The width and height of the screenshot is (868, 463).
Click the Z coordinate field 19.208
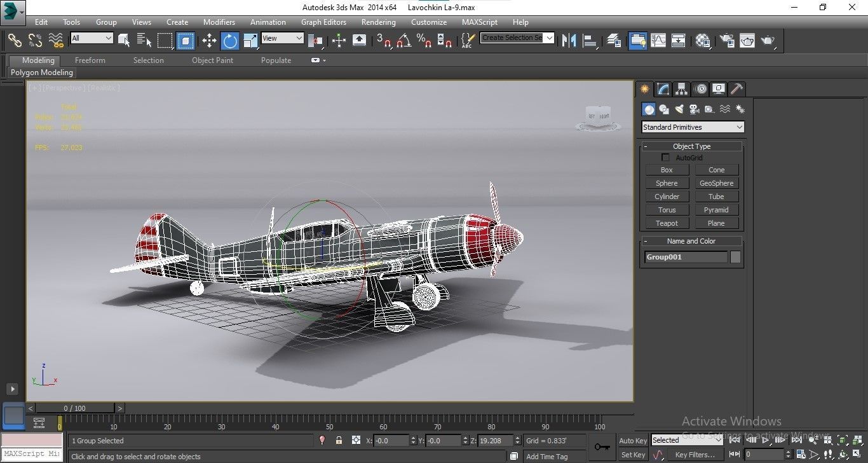(497, 440)
